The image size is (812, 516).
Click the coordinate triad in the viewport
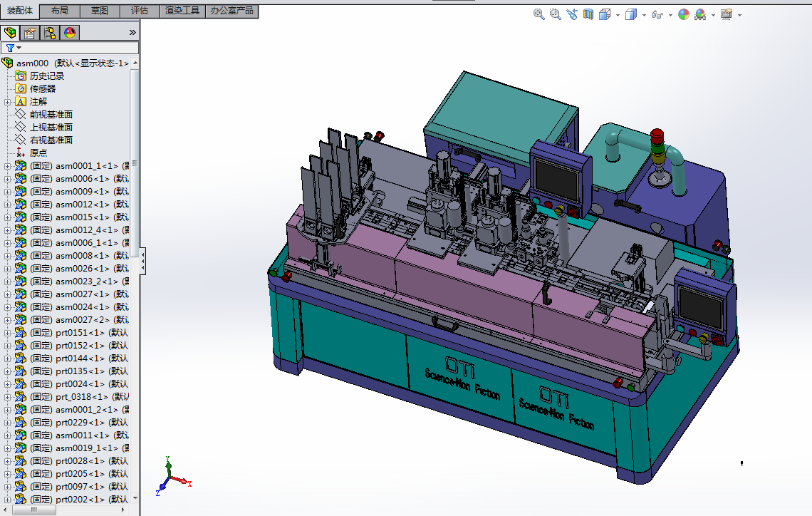173,477
